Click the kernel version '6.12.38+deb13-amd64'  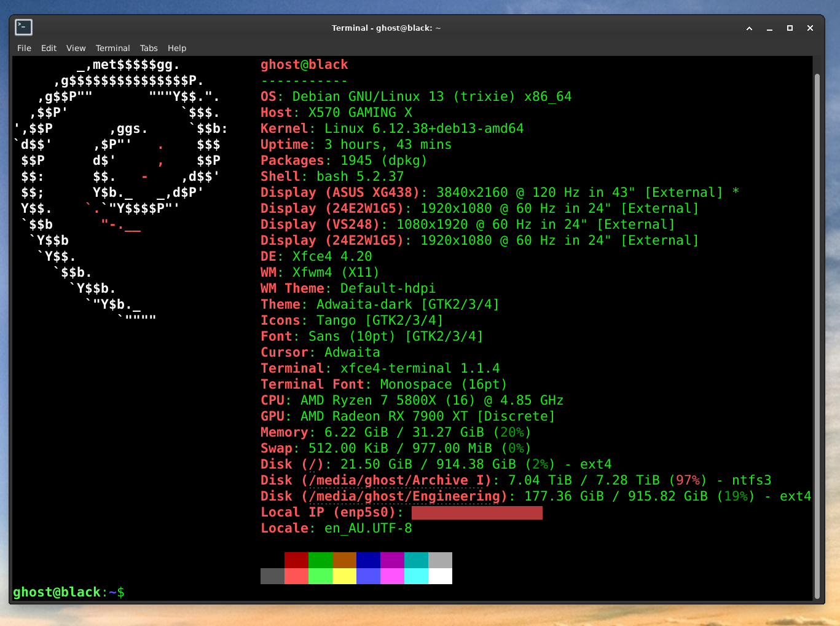pyautogui.click(x=448, y=129)
